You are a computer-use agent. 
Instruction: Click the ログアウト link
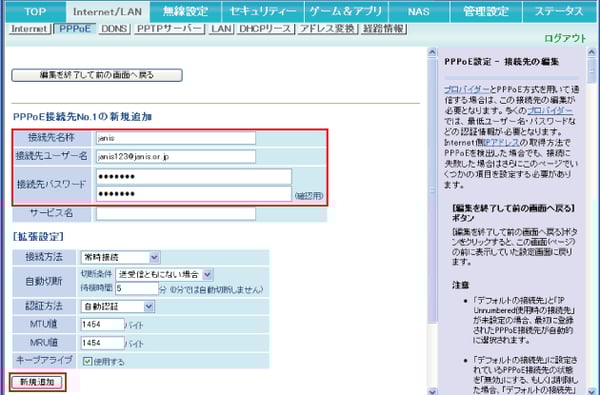pyautogui.click(x=565, y=38)
